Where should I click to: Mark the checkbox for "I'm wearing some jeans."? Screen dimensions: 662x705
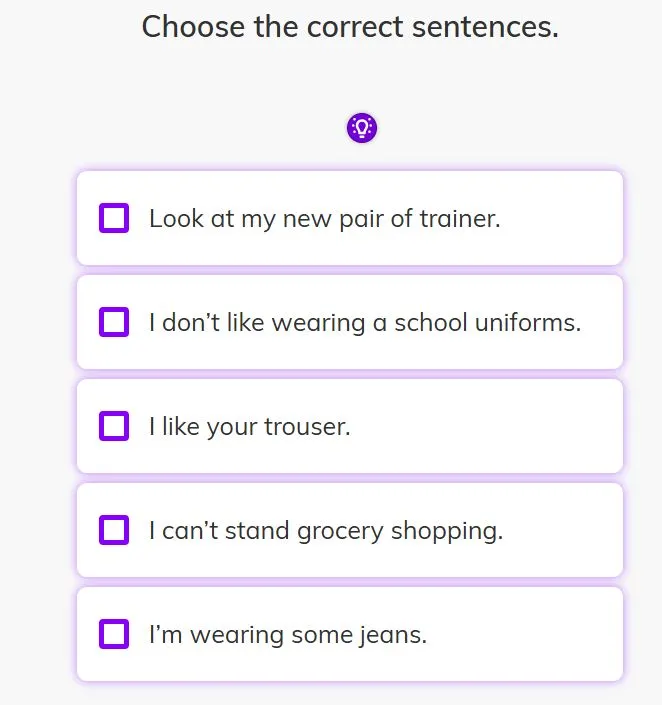click(x=114, y=634)
